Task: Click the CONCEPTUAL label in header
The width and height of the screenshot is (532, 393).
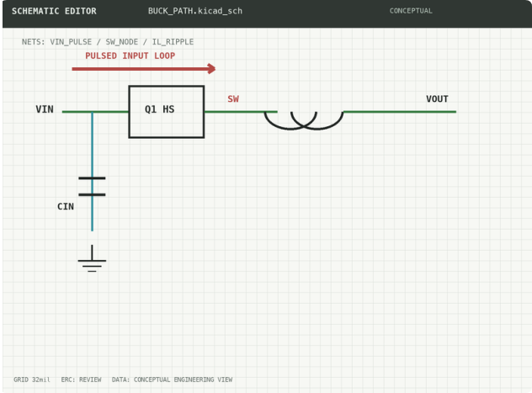Action: coord(411,11)
